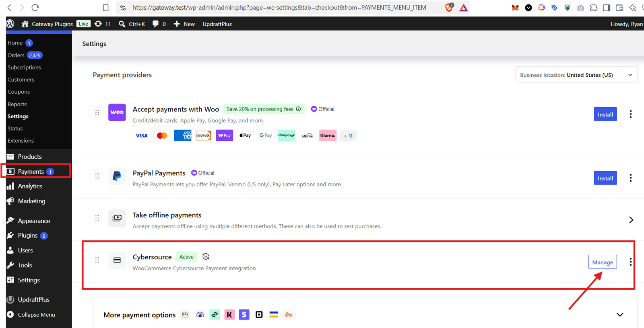Open Status in the sidebar

point(15,128)
